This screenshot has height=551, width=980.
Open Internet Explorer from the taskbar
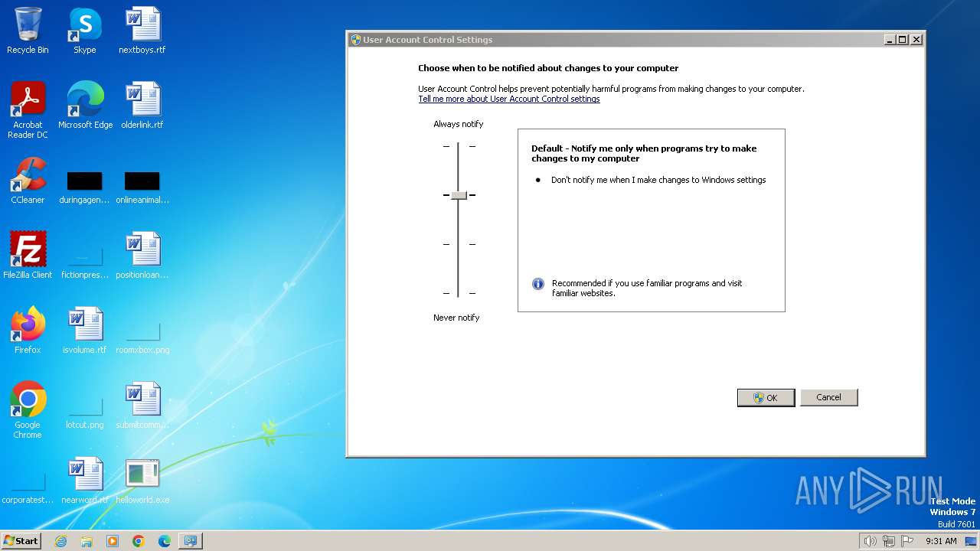60,541
